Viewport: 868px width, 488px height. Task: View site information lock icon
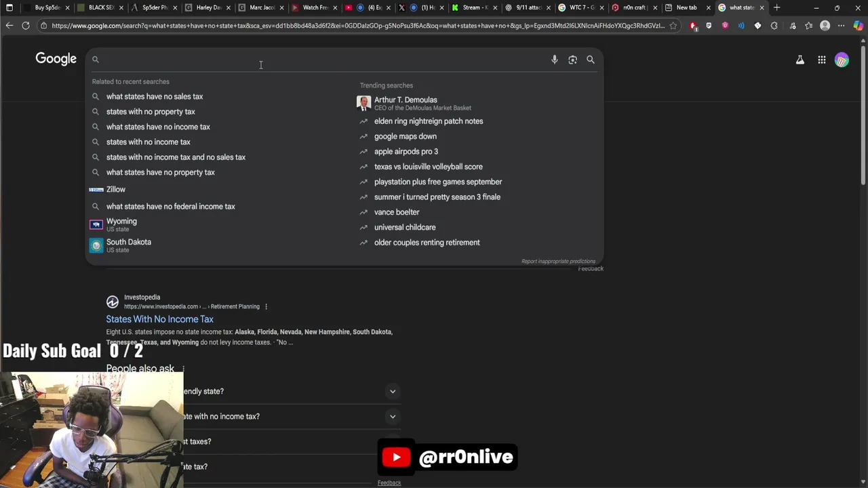tap(43, 26)
